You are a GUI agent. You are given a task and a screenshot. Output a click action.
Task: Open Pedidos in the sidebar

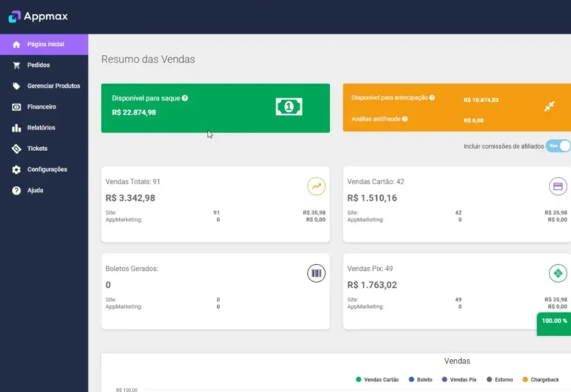point(38,65)
